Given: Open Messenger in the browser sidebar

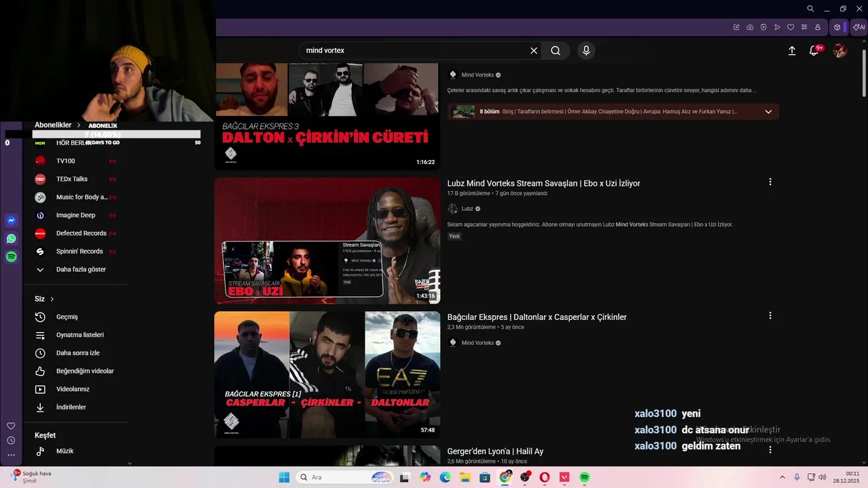Looking at the screenshot, I should pyautogui.click(x=11, y=220).
